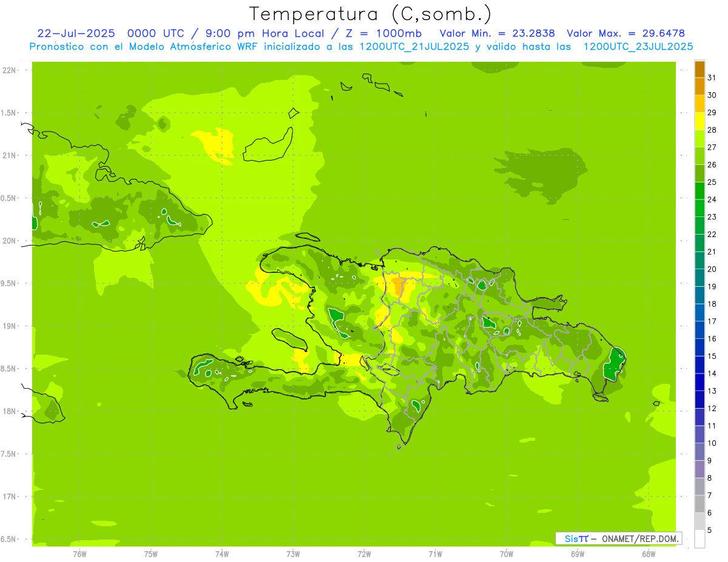728x562 pixels.
Task: Click the '17N' latitude label
Action: 8,497
